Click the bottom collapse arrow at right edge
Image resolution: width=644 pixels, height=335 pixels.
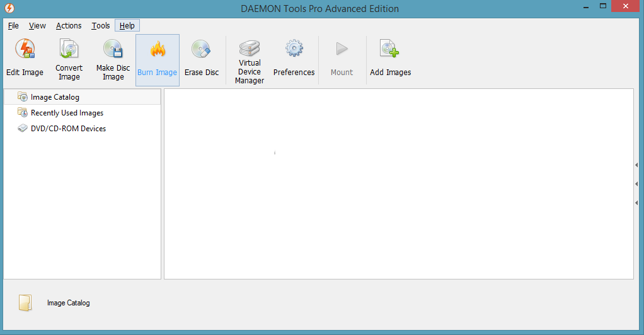point(636,203)
